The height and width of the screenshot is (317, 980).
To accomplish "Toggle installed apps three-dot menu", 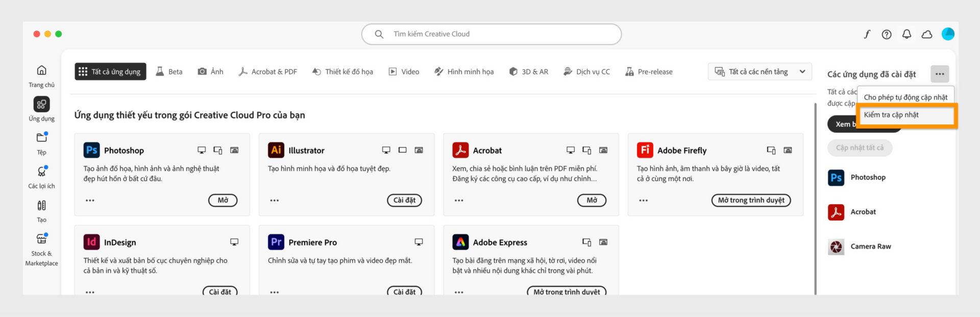I will 940,74.
